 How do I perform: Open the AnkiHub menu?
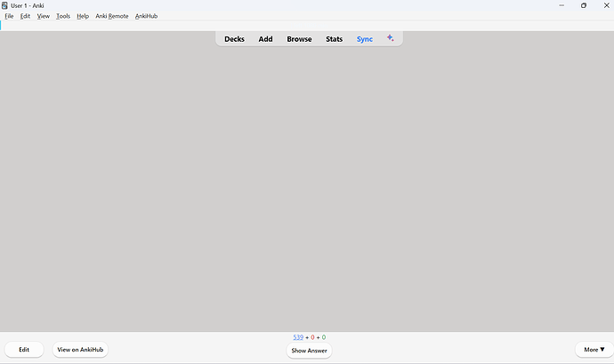click(146, 16)
